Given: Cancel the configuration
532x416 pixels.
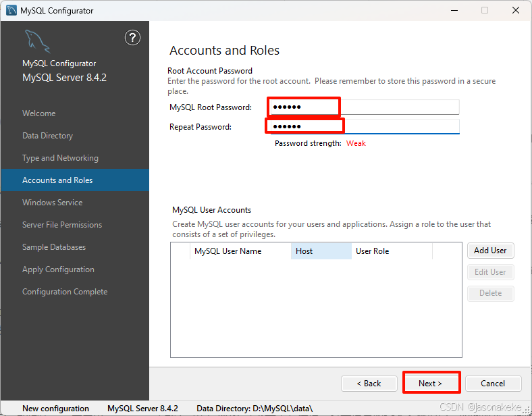Looking at the screenshot, I should tap(493, 383).
